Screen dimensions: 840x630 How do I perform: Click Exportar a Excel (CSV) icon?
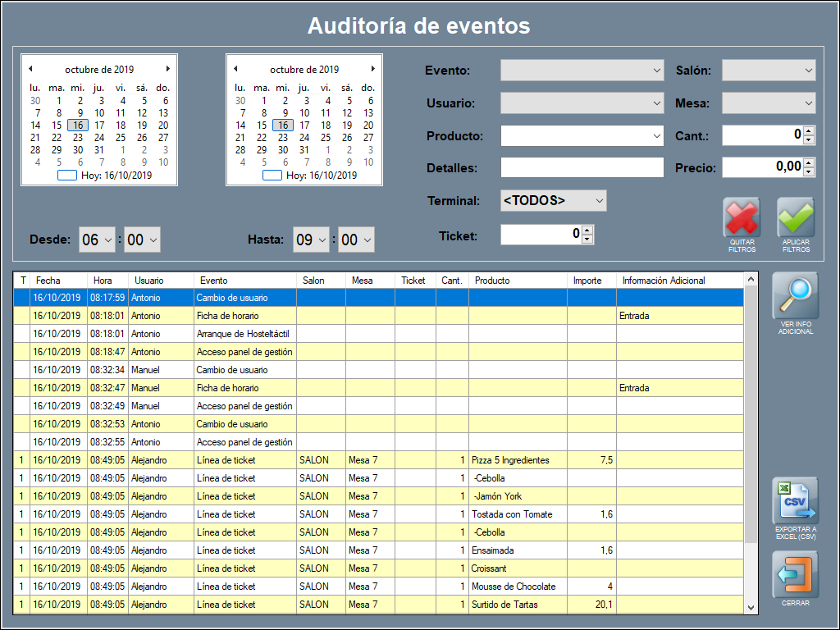[x=795, y=501]
